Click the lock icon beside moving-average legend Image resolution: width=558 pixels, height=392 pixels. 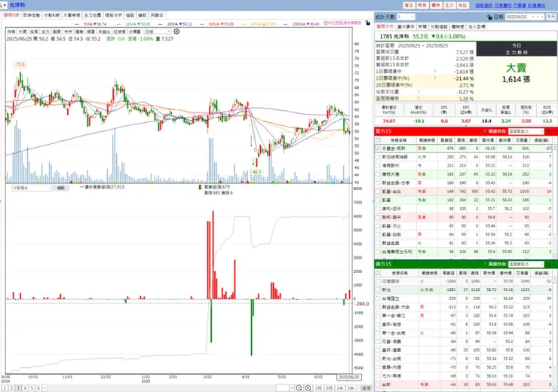[x=368, y=23]
